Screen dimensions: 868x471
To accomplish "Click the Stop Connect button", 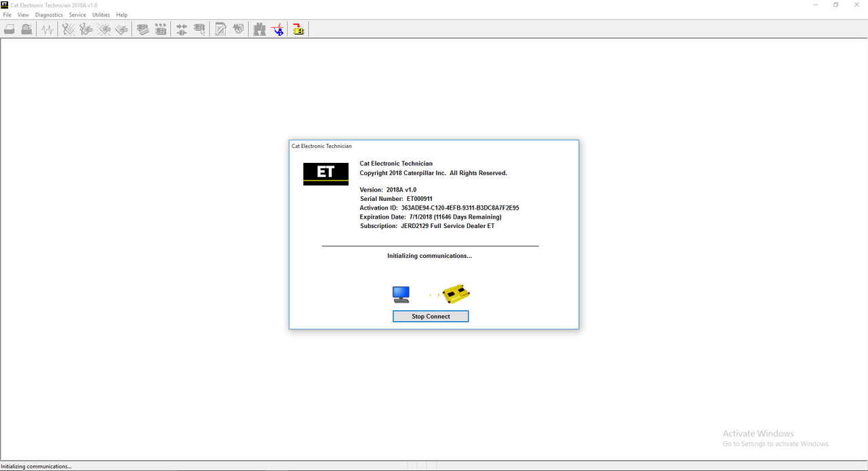I will coord(431,316).
